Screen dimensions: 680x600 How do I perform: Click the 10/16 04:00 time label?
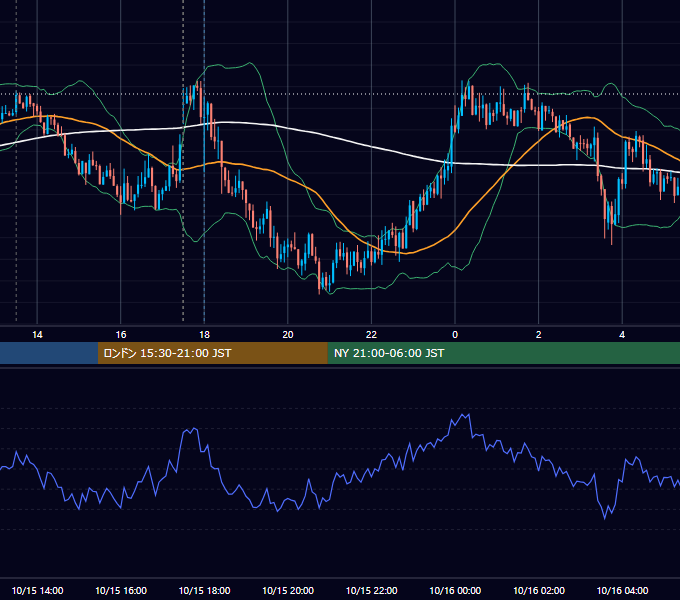pyautogui.click(x=622, y=590)
